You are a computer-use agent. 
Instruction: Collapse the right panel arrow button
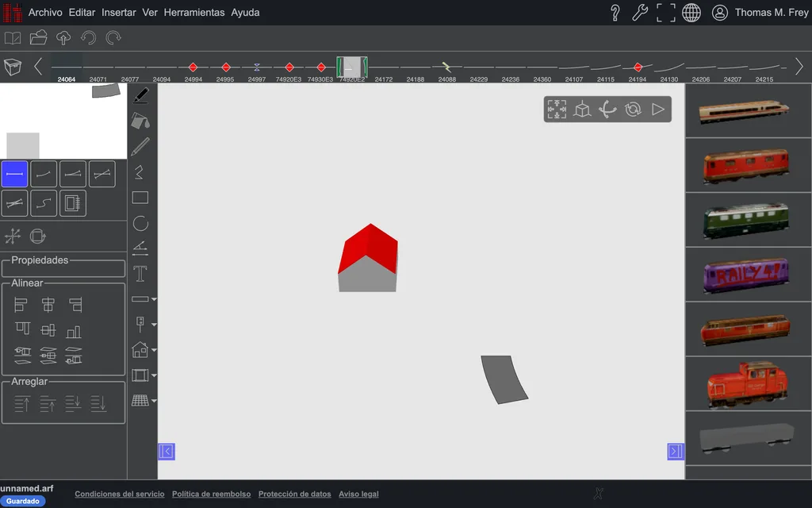pyautogui.click(x=676, y=452)
